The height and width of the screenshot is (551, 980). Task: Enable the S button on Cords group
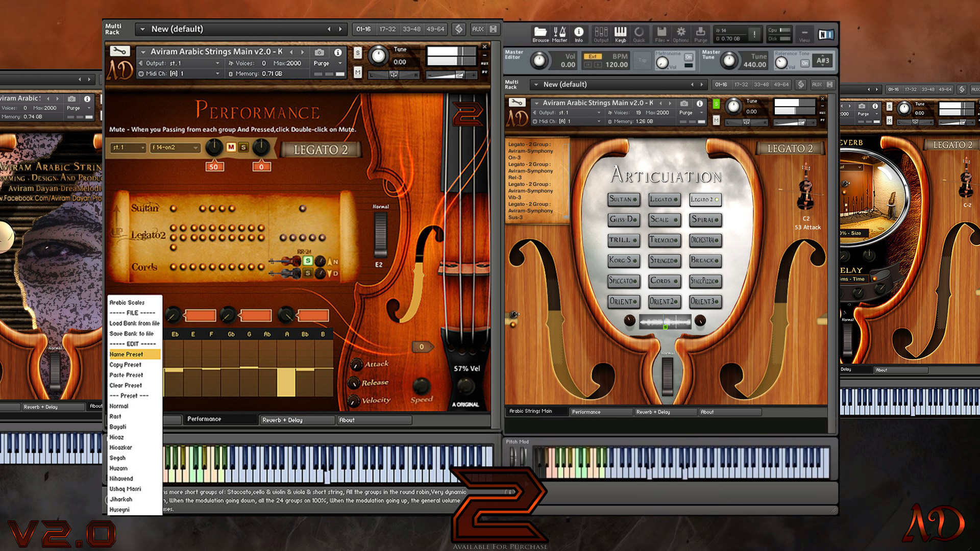[x=306, y=270]
